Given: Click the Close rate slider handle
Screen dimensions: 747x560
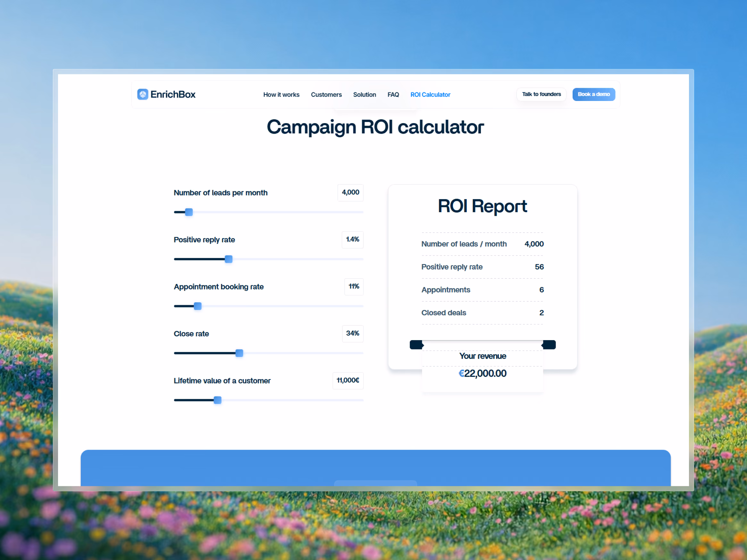Looking at the screenshot, I should click(x=239, y=353).
